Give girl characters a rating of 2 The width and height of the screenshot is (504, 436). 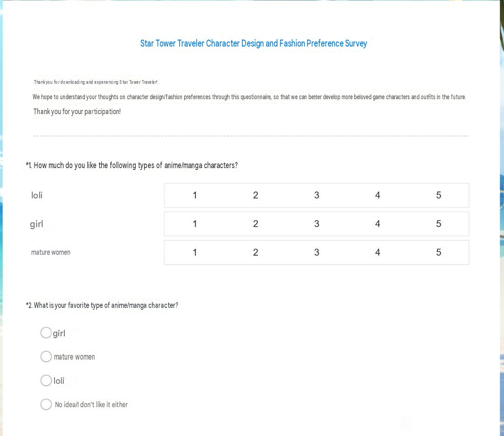click(x=255, y=224)
